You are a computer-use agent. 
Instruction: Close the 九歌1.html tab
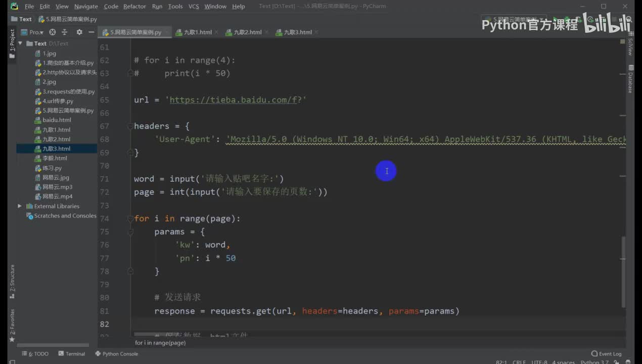[217, 32]
